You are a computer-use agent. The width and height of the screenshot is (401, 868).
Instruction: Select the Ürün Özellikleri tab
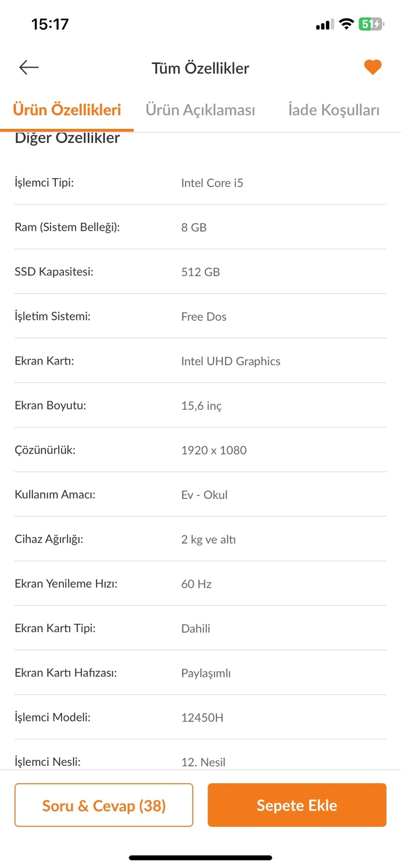(67, 110)
